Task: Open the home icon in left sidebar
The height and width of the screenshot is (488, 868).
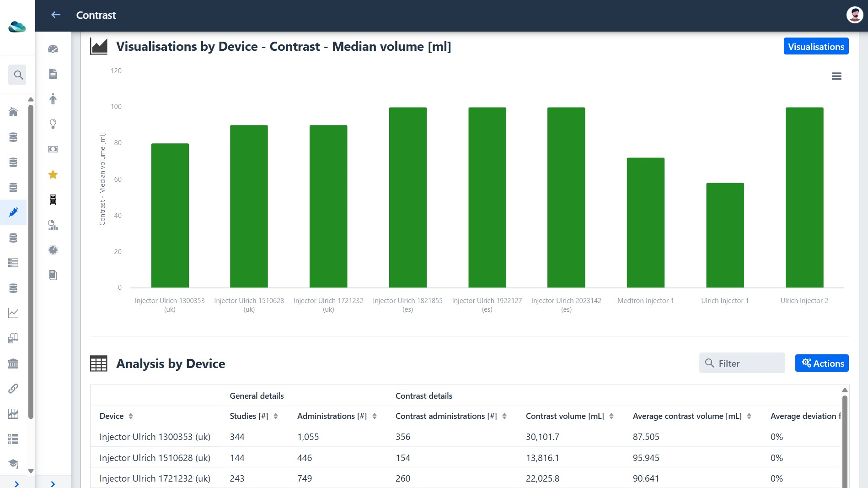Action: click(x=13, y=112)
